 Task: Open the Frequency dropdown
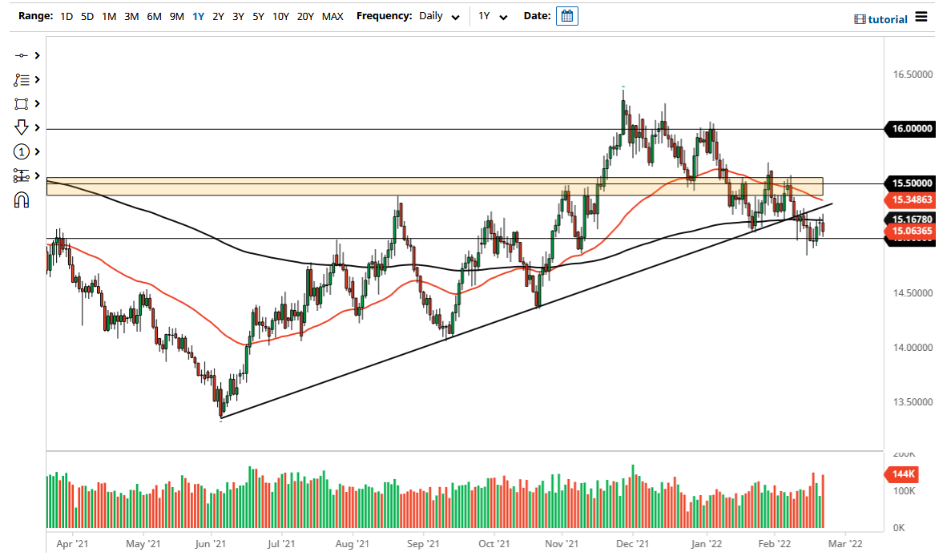pyautogui.click(x=455, y=16)
